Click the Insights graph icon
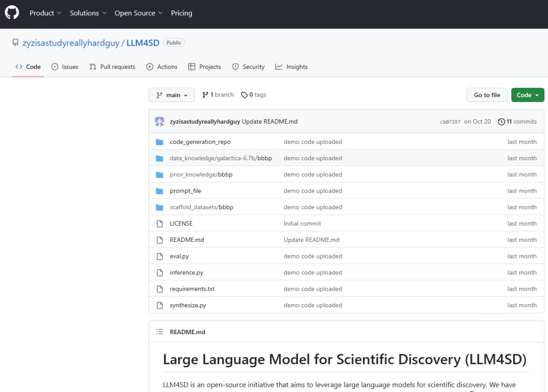The height and width of the screenshot is (392, 548). tap(279, 67)
